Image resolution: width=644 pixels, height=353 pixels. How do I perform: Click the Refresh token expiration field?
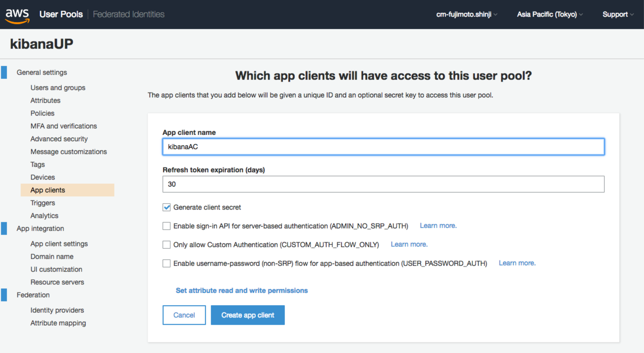click(383, 184)
